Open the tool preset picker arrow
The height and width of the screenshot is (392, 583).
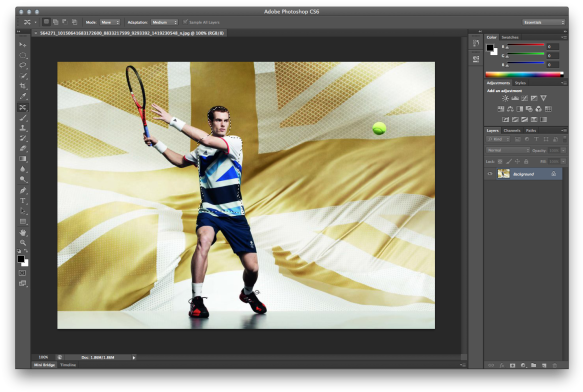pyautogui.click(x=35, y=22)
